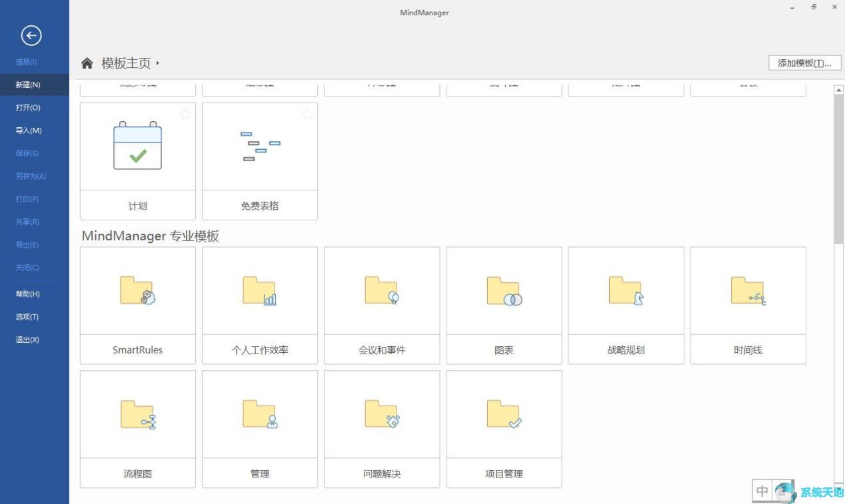Open the 项目管理 folder icon
Viewport: 845px width, 504px height.
(x=504, y=414)
